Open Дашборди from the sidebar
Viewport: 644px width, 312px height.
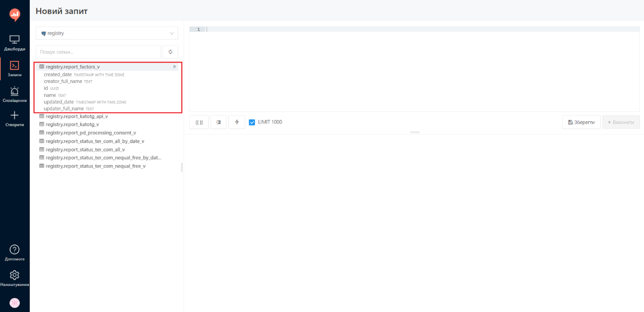point(15,43)
